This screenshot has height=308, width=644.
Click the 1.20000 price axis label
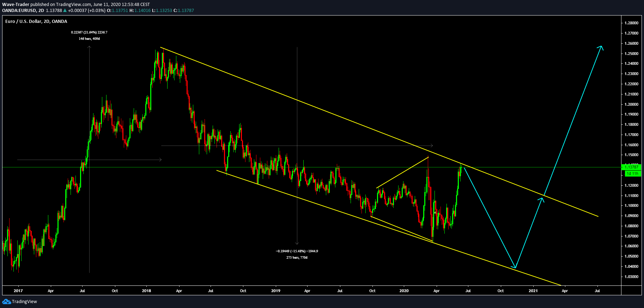tap(631, 104)
